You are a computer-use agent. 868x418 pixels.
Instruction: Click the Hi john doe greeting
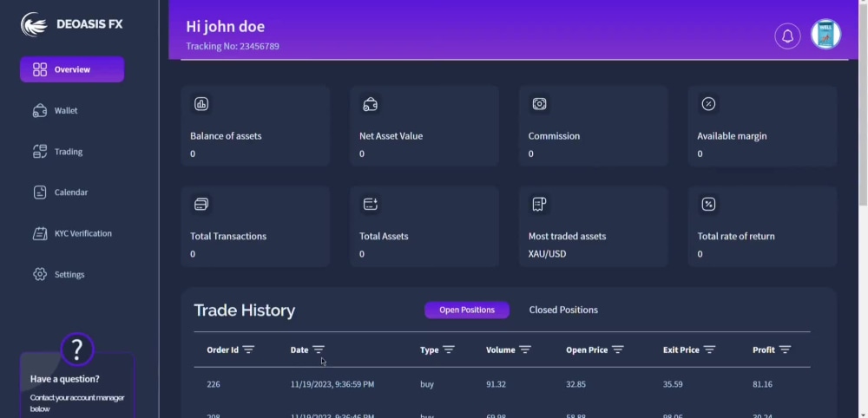click(226, 27)
